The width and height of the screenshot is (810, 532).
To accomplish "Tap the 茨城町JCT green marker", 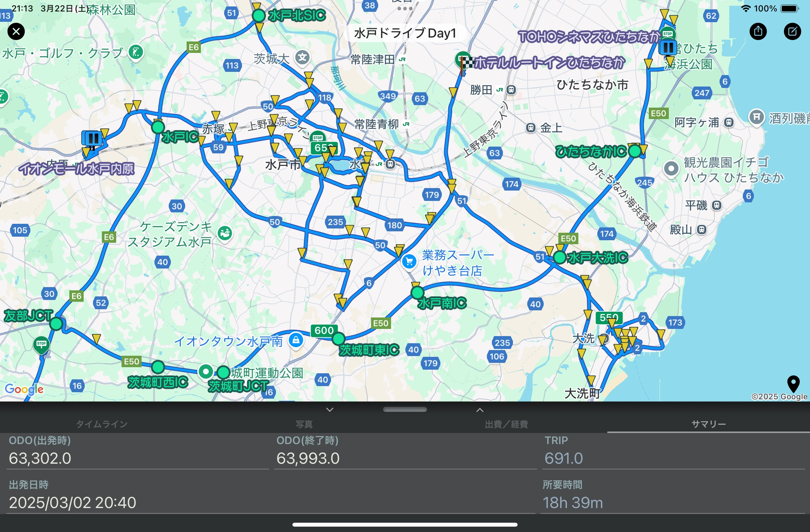I will (224, 372).
